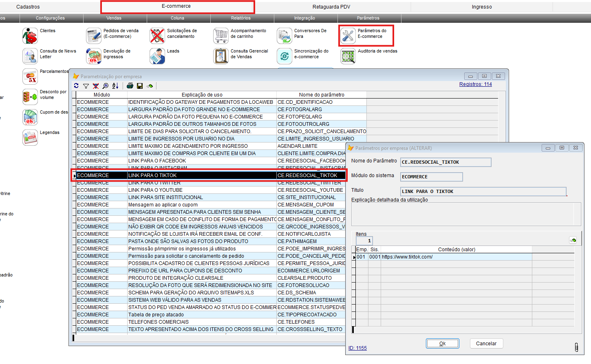Open Solicitações de cancelamento

[x=157, y=36]
